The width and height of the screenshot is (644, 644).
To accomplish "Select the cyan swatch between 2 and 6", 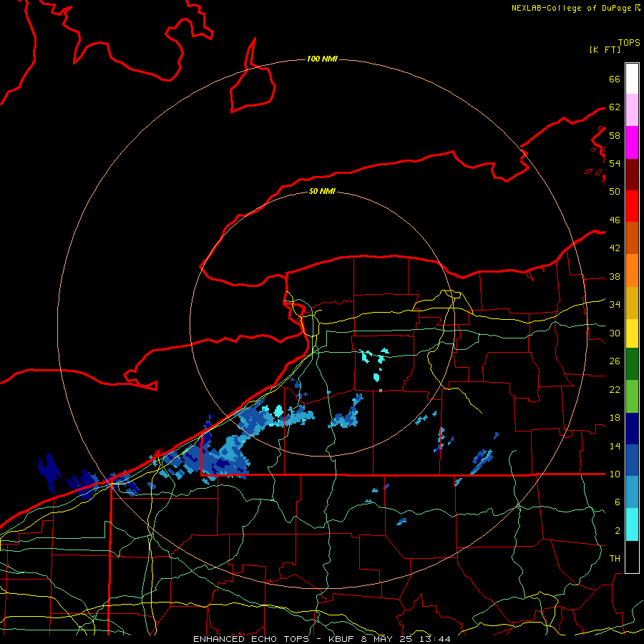I will [x=632, y=525].
